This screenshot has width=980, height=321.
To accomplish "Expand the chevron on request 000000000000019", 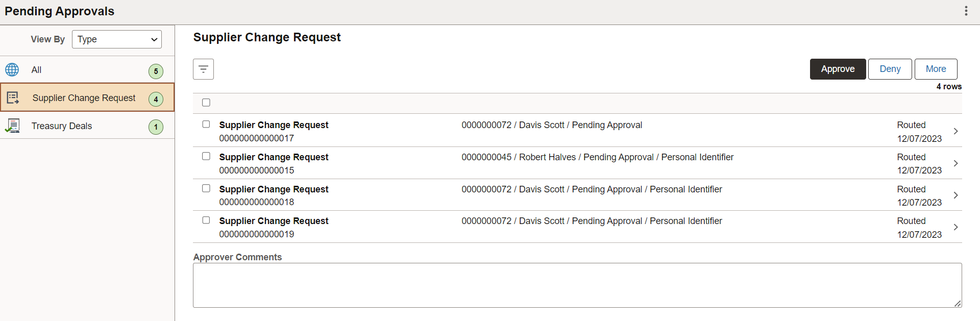I will pyautogui.click(x=957, y=227).
